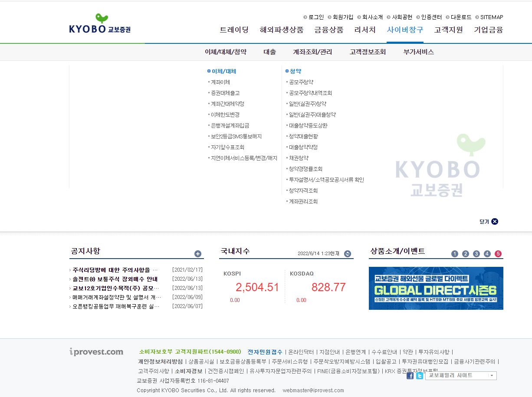The height and width of the screenshot is (397, 532).
Task: Select the 이체/대체/청약 submenu tab
Action: pos(226,52)
